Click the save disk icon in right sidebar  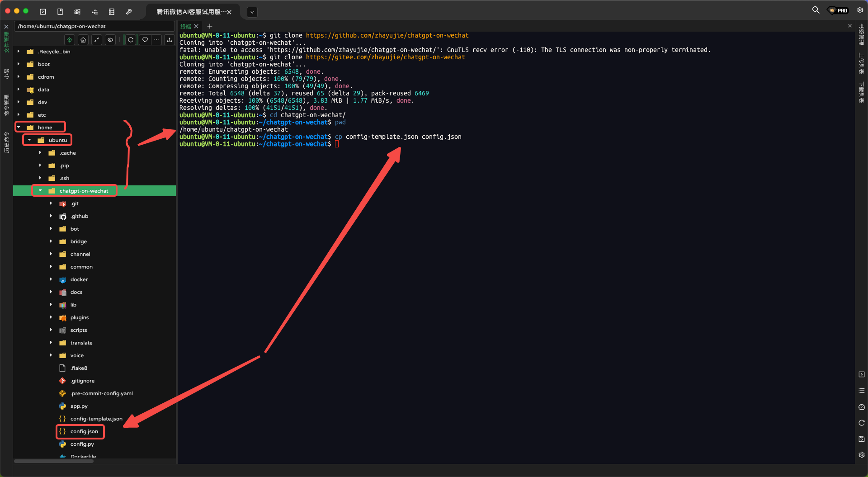tap(862, 439)
